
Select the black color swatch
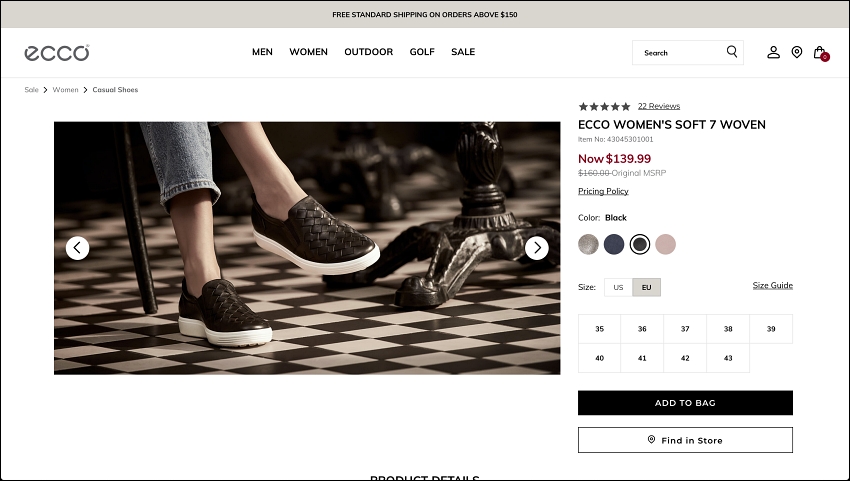pyautogui.click(x=640, y=245)
